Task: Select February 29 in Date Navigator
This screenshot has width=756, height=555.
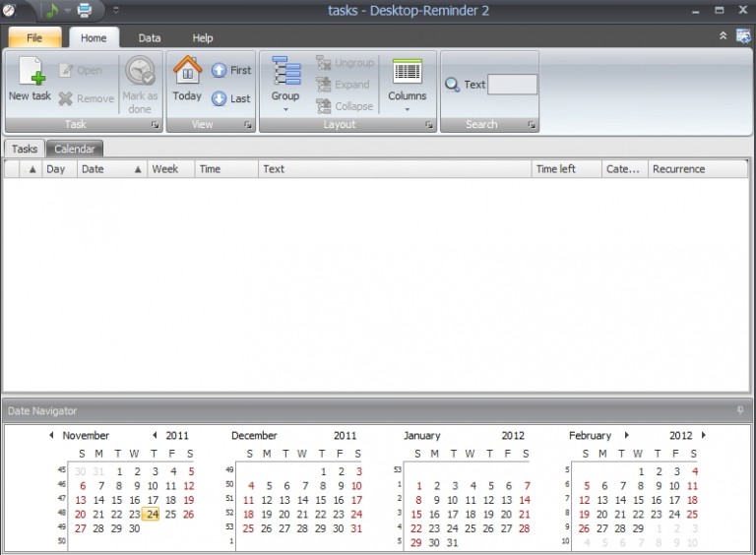Action: click(x=638, y=528)
